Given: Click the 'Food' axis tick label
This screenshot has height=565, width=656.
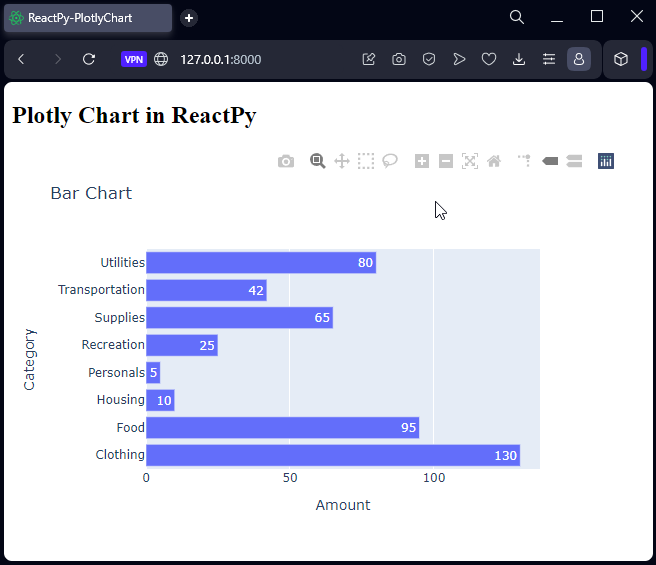Looking at the screenshot, I should coord(131,428).
